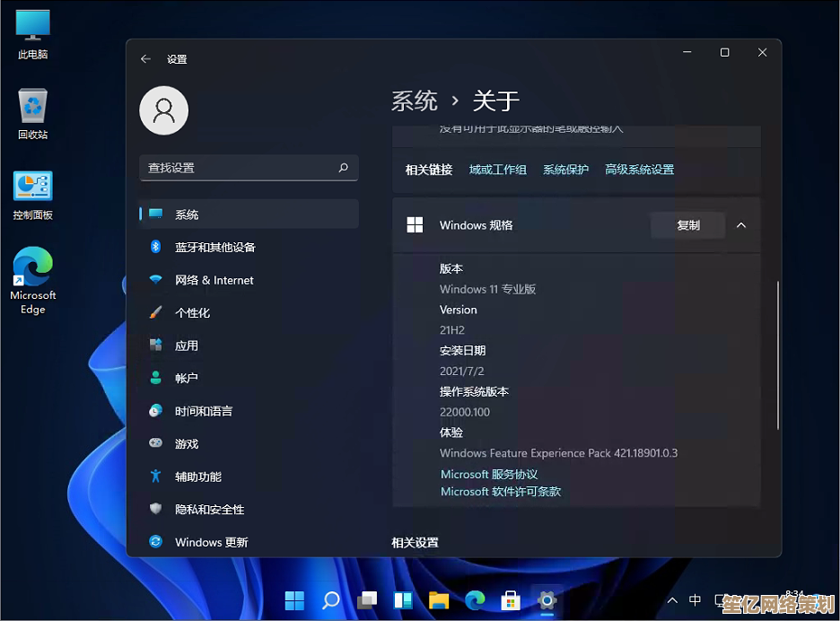Copy the Windows specifications with the Copy button
Image resolution: width=840 pixels, height=621 pixels.
point(687,225)
